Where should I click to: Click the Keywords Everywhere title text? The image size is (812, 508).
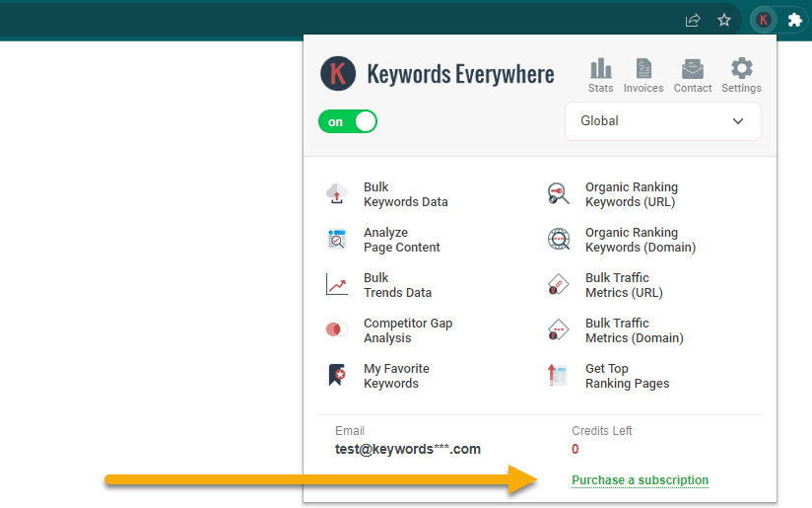coord(460,74)
